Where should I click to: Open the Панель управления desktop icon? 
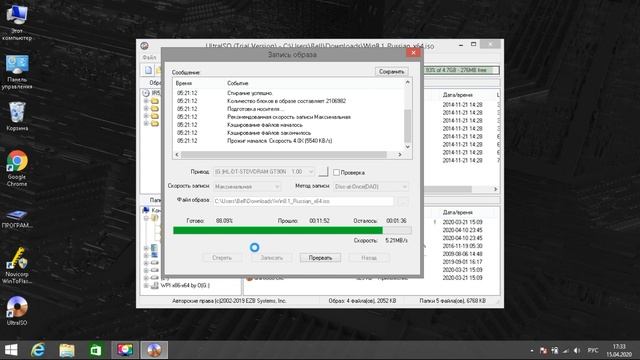17,72
